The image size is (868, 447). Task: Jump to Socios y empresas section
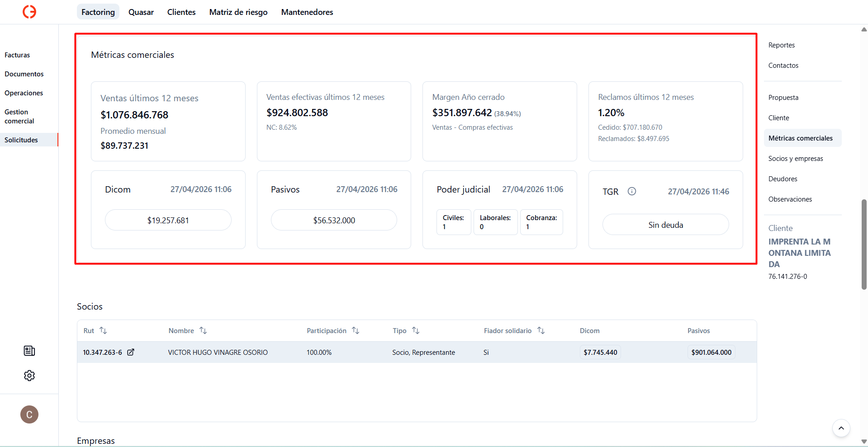coord(796,159)
